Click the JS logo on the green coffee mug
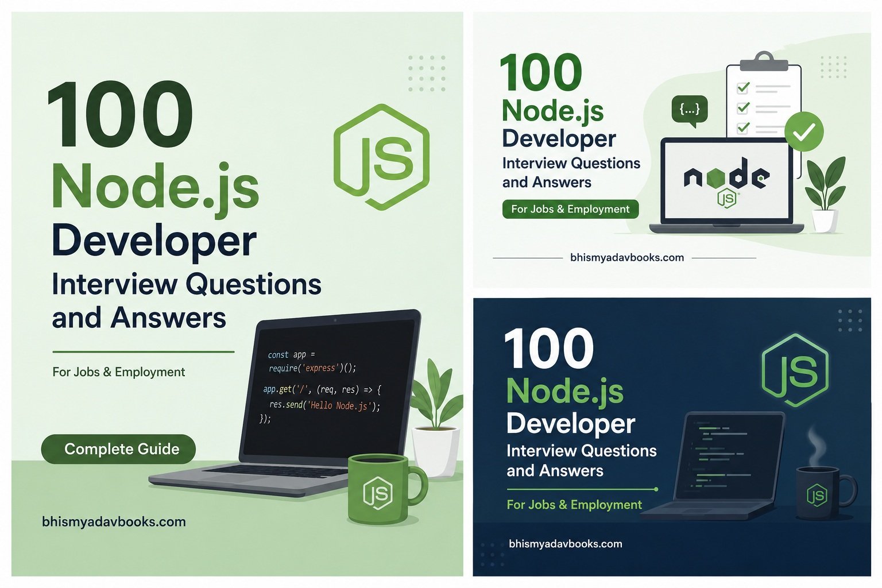882x588 pixels. (378, 493)
